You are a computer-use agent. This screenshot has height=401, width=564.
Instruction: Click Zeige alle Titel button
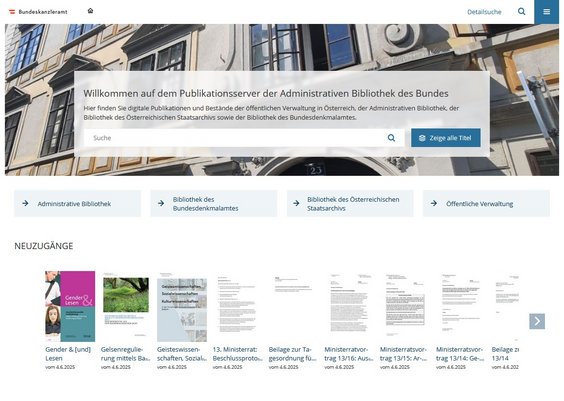point(446,138)
